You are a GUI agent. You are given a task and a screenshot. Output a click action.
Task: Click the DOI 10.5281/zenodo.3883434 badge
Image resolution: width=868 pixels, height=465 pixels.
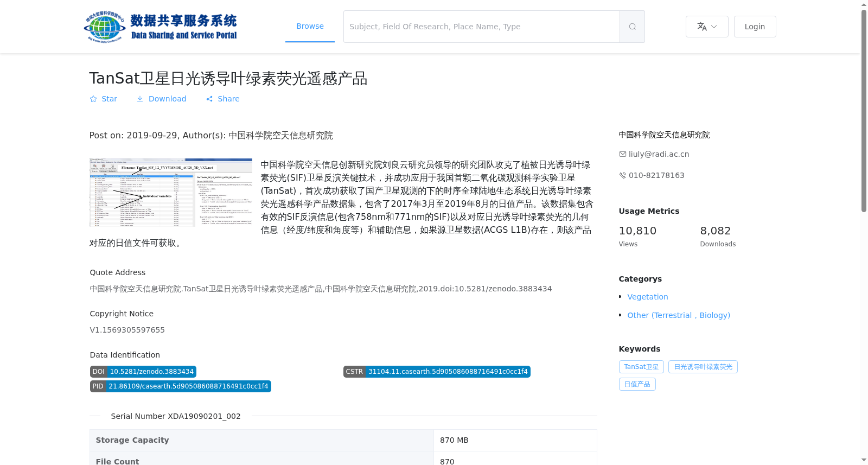pyautogui.click(x=143, y=372)
